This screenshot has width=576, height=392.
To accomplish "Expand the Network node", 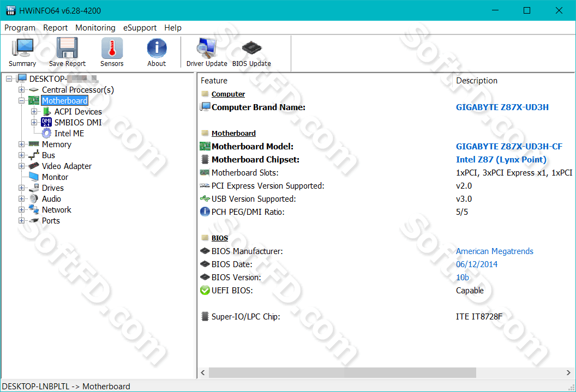I will point(21,209).
